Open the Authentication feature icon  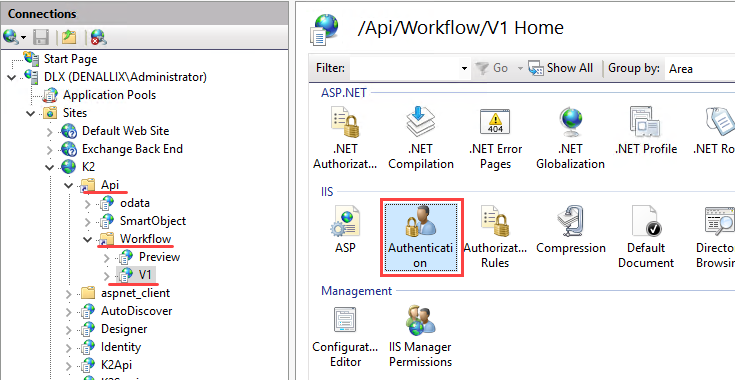(x=420, y=238)
